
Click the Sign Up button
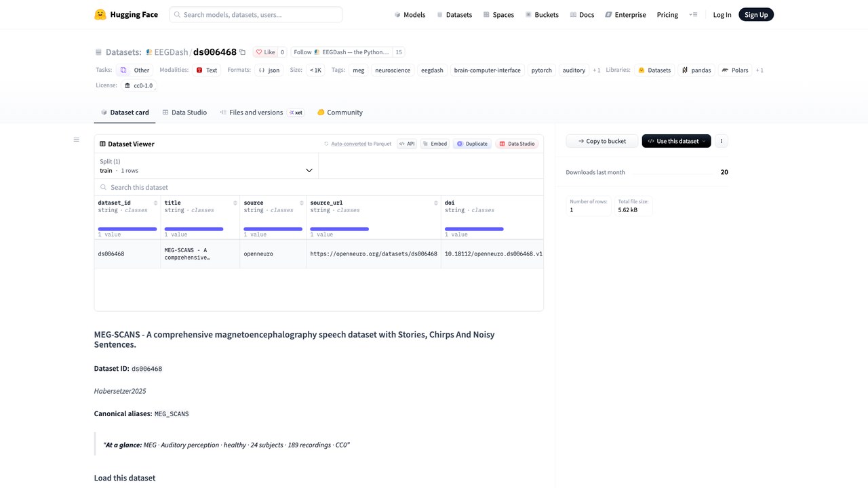click(755, 14)
